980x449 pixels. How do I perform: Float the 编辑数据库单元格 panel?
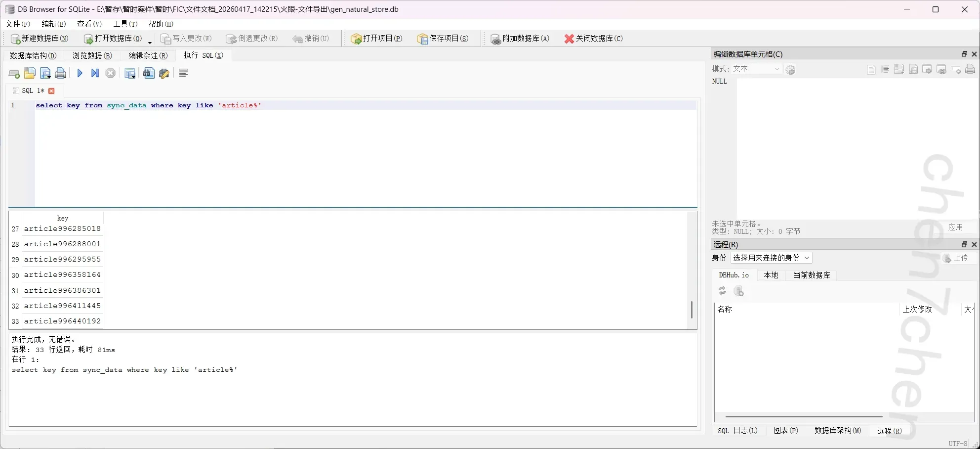click(964, 54)
